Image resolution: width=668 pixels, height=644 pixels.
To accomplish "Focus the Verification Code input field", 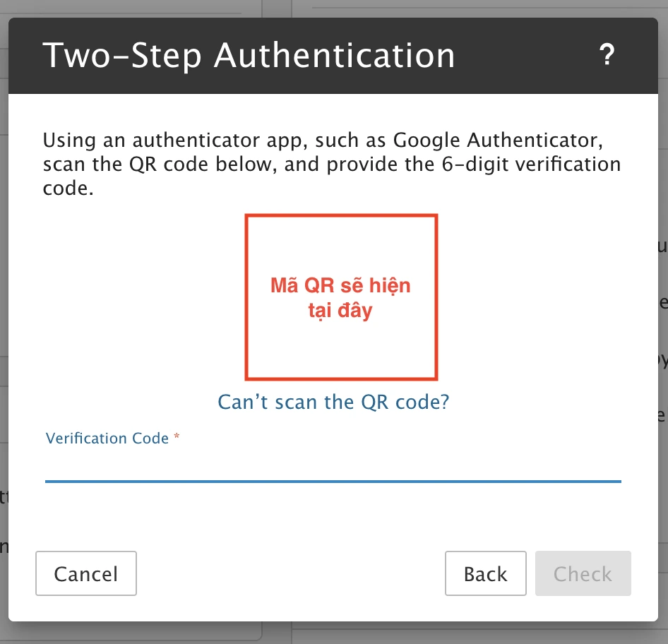I will [333, 465].
